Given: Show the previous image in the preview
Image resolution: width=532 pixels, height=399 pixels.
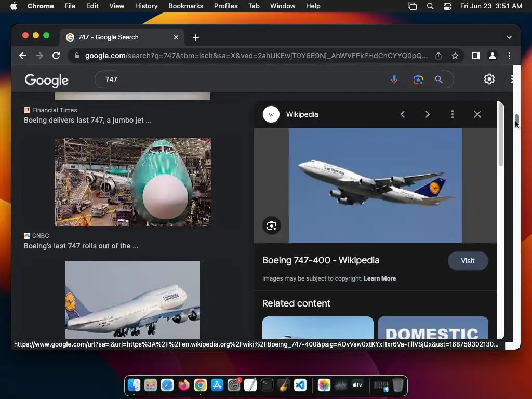Looking at the screenshot, I should click(x=403, y=114).
